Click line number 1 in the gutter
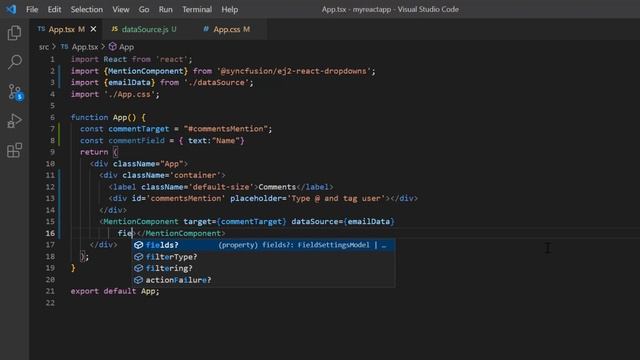Viewport: 640px width, 360px height. coord(52,59)
